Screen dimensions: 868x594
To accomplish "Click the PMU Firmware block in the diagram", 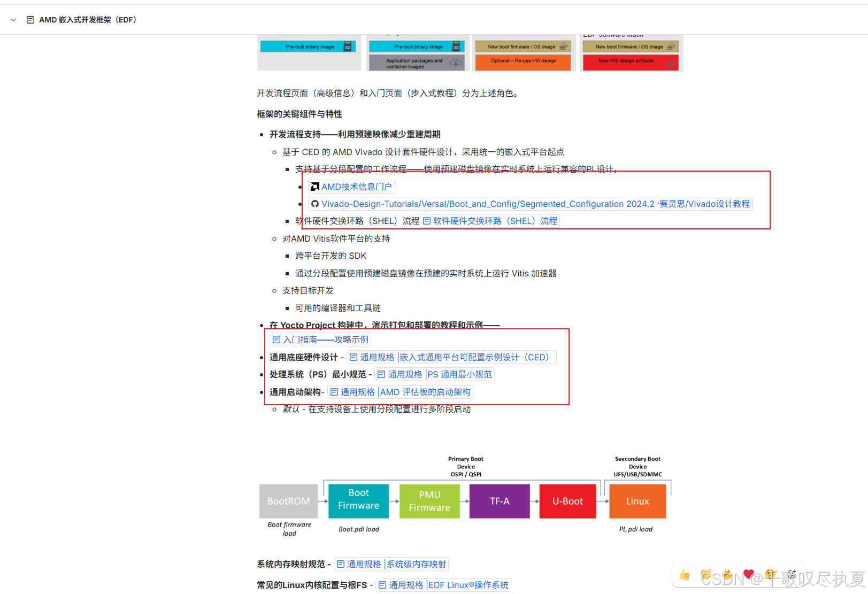I will click(429, 501).
